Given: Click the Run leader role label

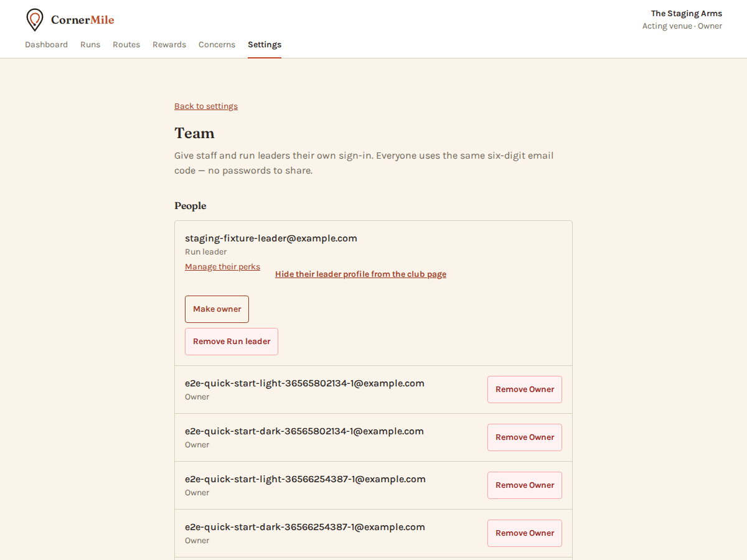Looking at the screenshot, I should (x=206, y=252).
